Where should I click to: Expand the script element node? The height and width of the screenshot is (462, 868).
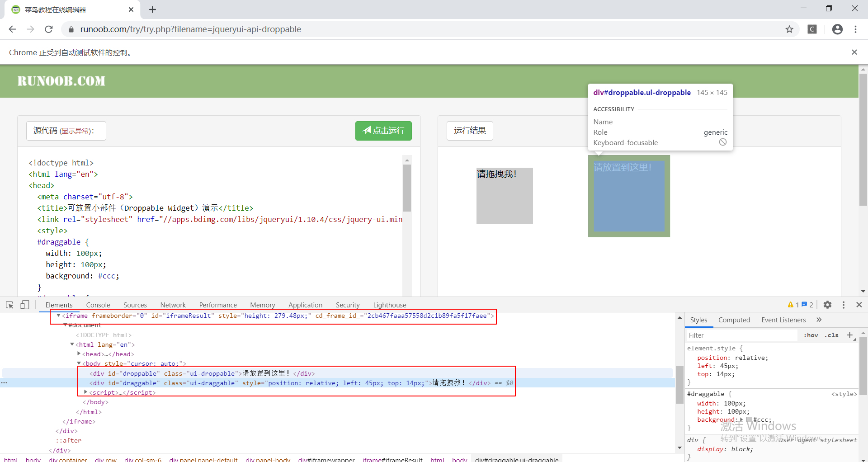coord(85,392)
